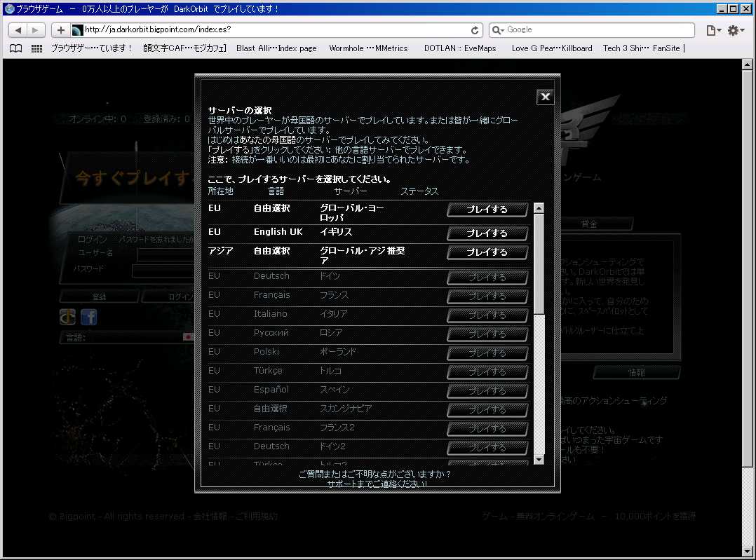Open the Blast Alli…Index page bookmark

(x=276, y=48)
